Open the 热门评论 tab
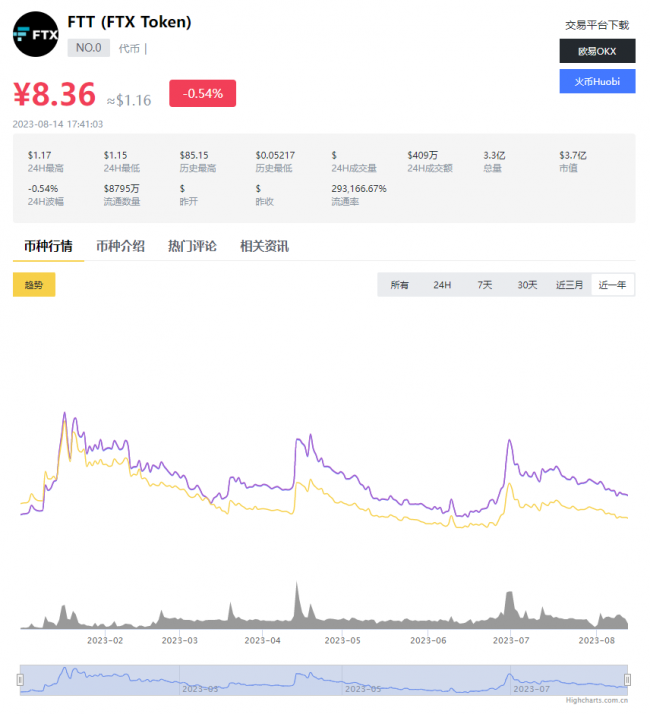 [192, 246]
